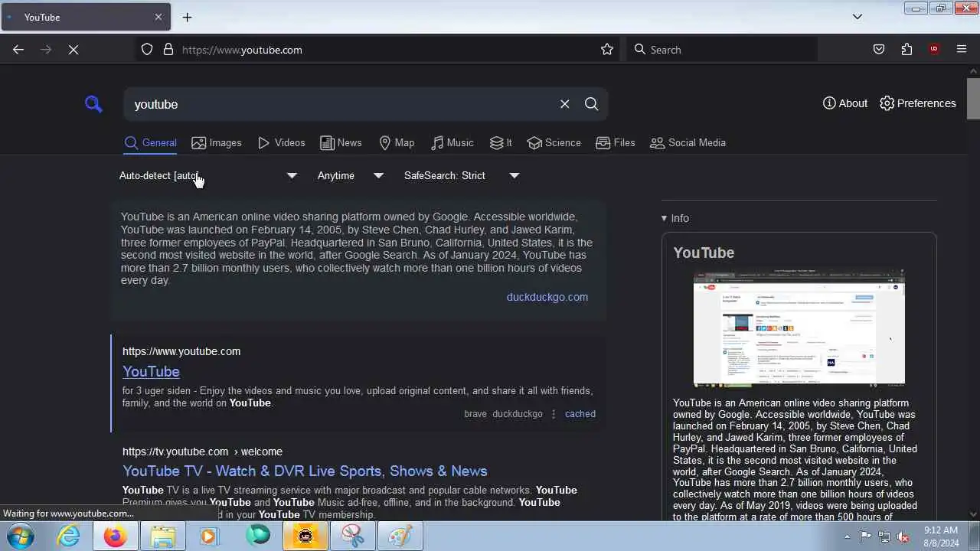The height and width of the screenshot is (551, 980).
Task: Close the YouTube tab
Action: pos(158,17)
